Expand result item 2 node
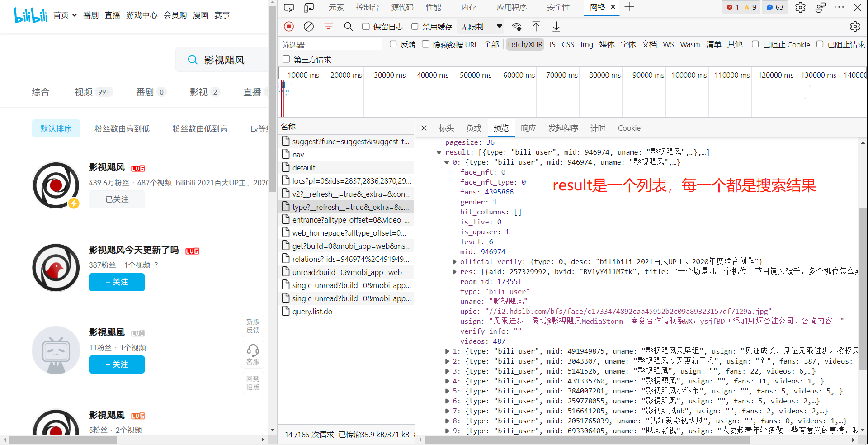 pos(447,361)
